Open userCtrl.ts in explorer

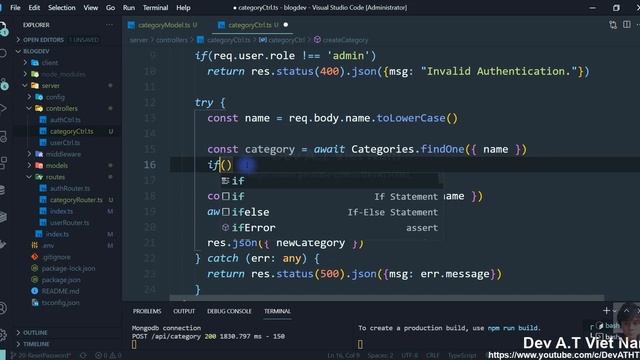coord(65,142)
